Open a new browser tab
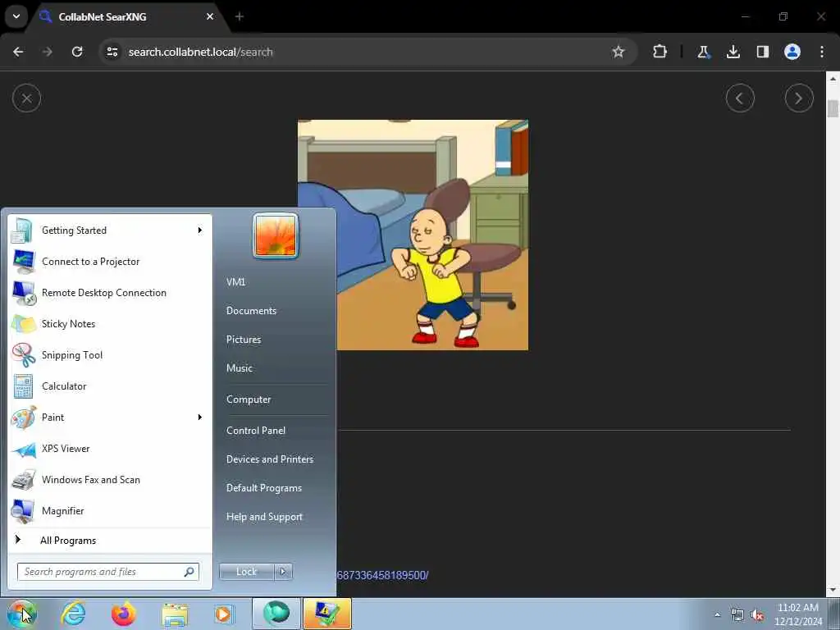 tap(240, 16)
